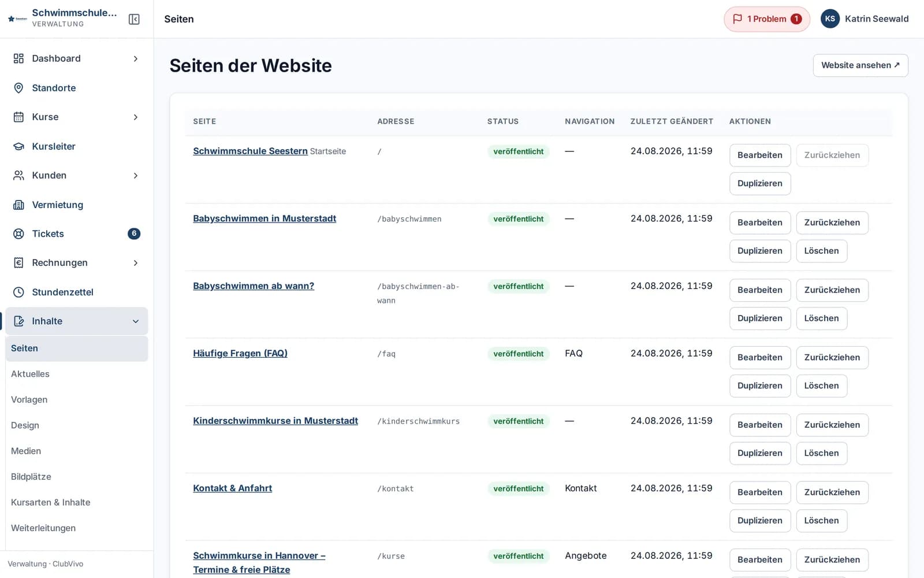This screenshot has width=924, height=578.
Task: Click the Kurse calendar icon
Action: (x=18, y=117)
